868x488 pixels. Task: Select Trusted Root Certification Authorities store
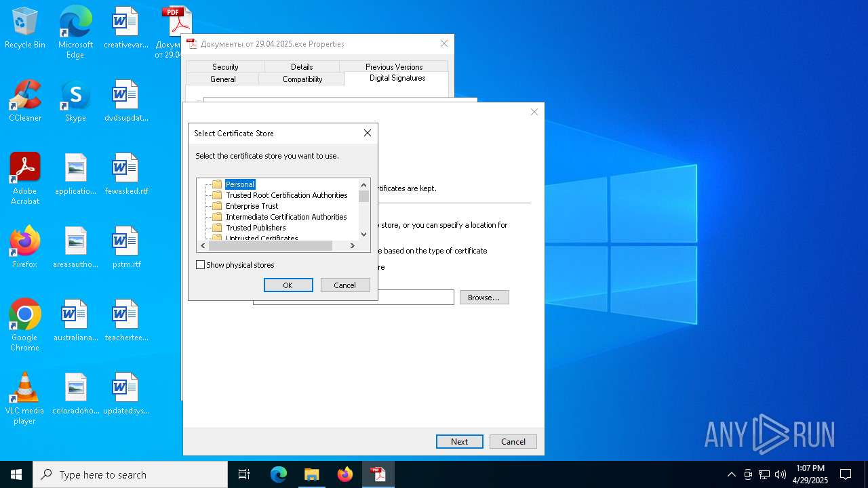(286, 195)
